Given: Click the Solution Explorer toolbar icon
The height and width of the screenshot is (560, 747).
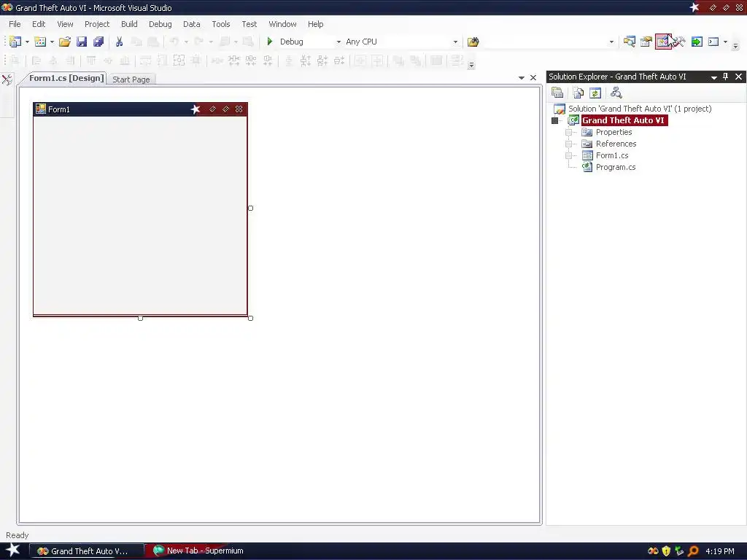Looking at the screenshot, I should pyautogui.click(x=646, y=42).
